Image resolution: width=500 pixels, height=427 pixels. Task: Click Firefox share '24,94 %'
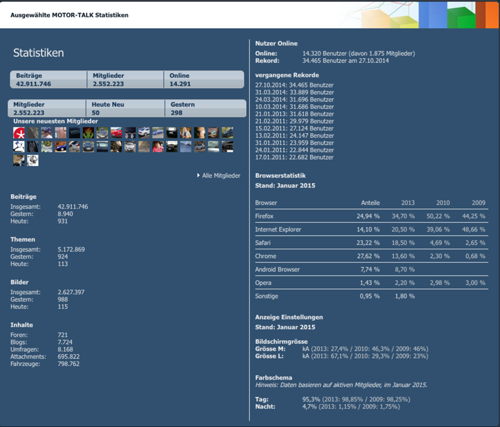click(x=368, y=216)
